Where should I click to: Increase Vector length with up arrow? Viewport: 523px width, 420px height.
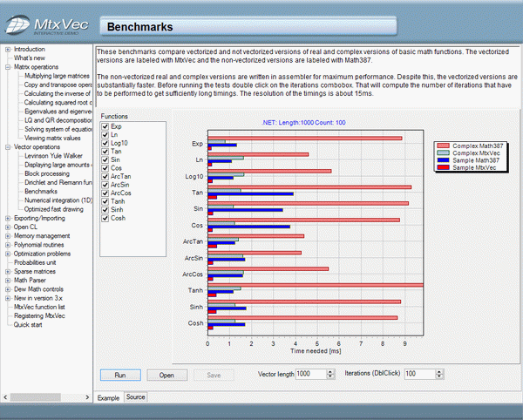[330, 371]
